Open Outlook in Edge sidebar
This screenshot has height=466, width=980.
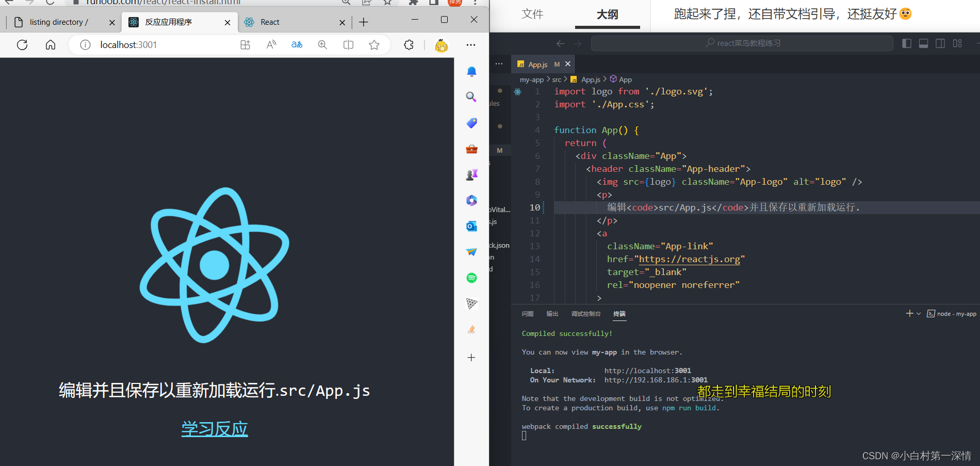471,226
